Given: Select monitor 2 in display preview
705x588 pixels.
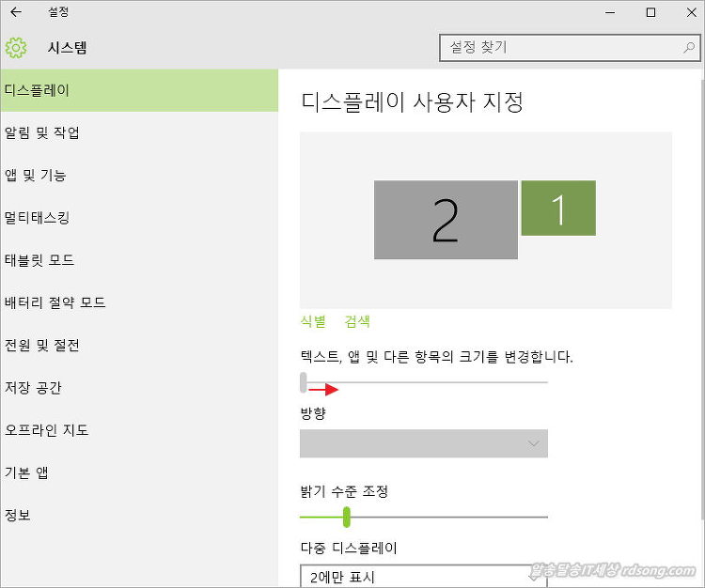Looking at the screenshot, I should pyautogui.click(x=446, y=220).
